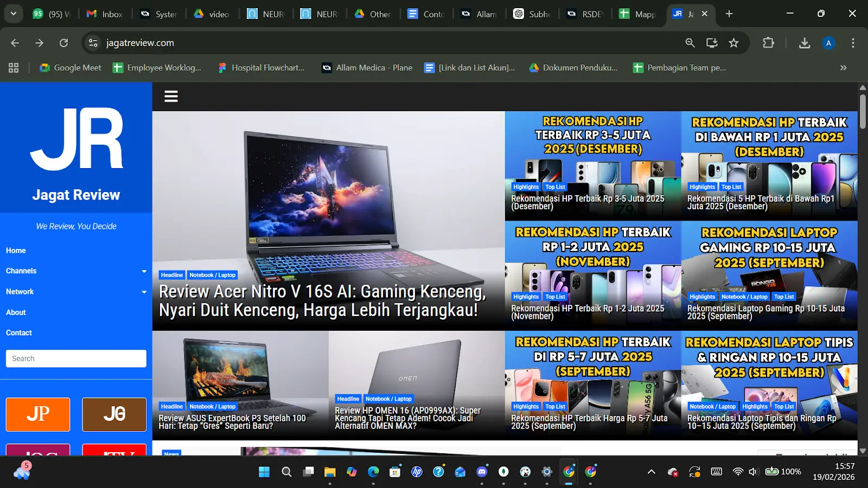Click Highlights tag on Laptop Gaming card
The width and height of the screenshot is (868, 488).
[x=703, y=297]
